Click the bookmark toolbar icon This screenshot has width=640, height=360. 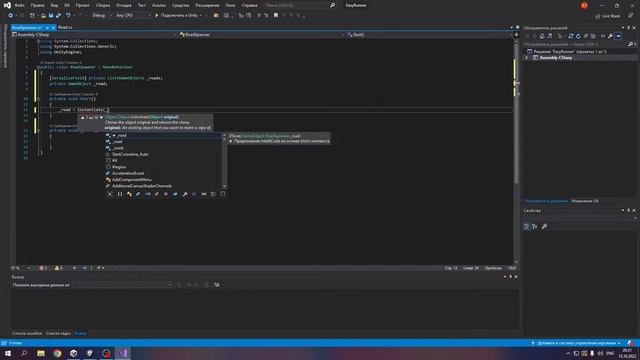coord(276,16)
